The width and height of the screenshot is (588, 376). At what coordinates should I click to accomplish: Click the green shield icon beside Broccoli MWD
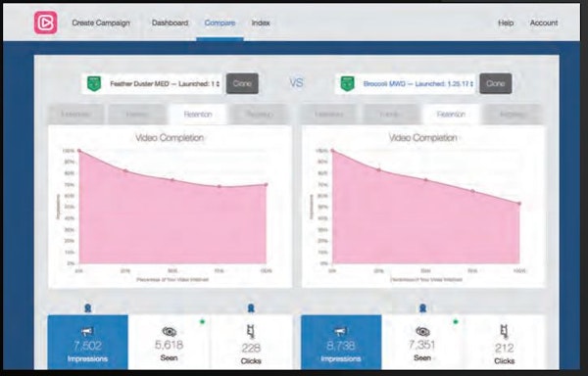pos(347,84)
